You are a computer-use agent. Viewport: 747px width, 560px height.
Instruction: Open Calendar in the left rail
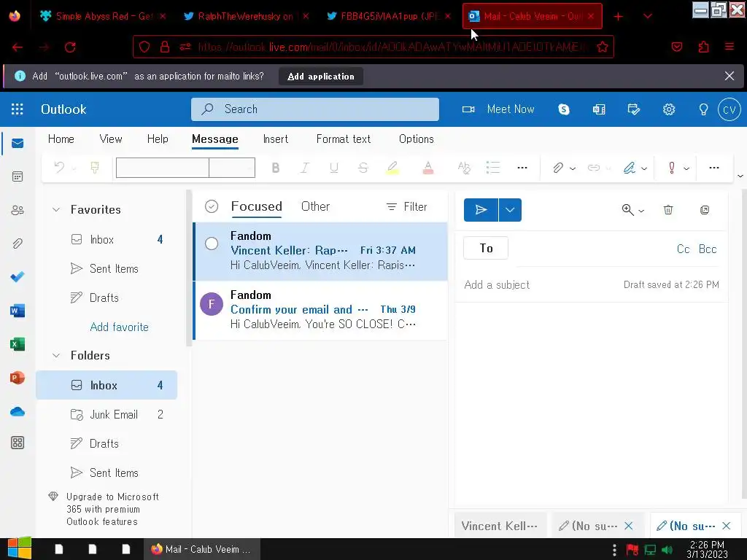pyautogui.click(x=18, y=176)
